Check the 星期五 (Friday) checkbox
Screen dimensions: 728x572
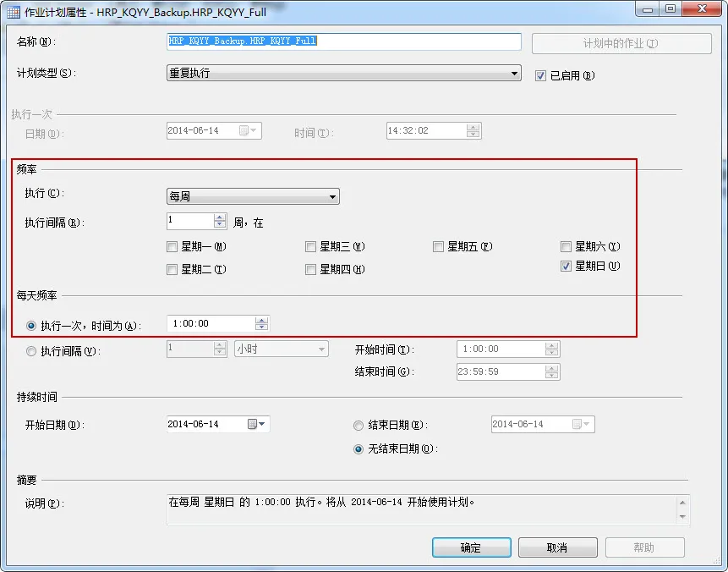coord(438,246)
